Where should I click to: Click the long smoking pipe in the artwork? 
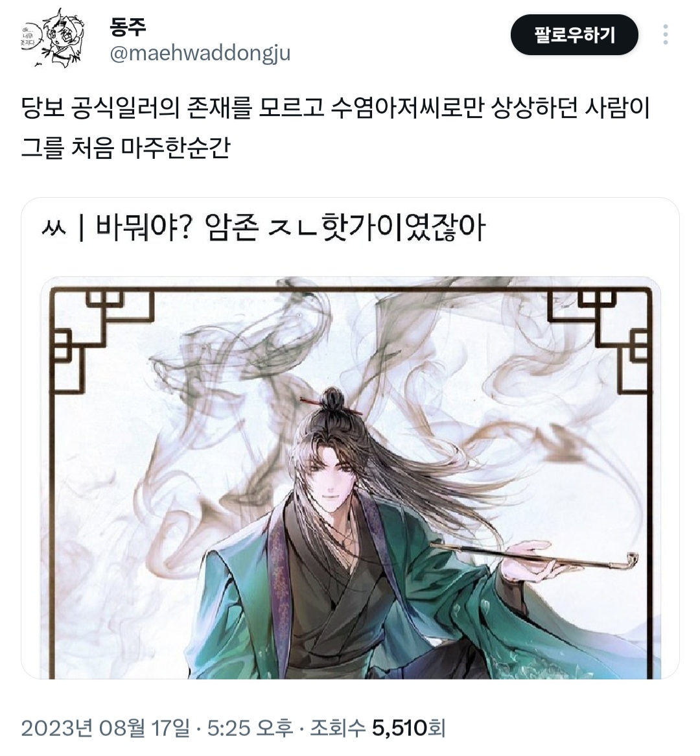[x=534, y=557]
